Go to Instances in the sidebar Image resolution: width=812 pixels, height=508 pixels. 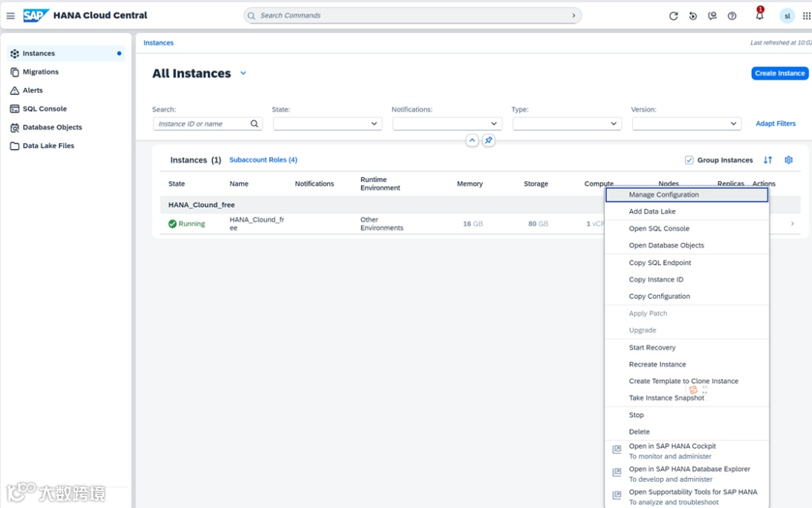coord(66,53)
